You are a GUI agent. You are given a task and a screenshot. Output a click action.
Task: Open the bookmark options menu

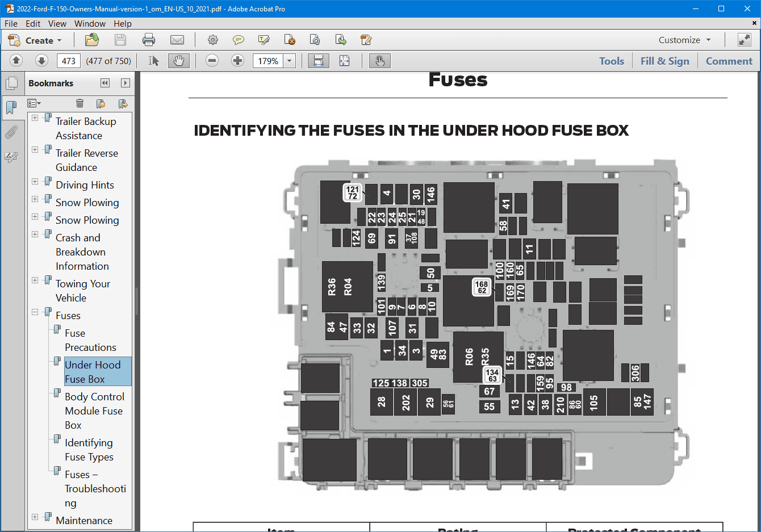pyautogui.click(x=34, y=103)
